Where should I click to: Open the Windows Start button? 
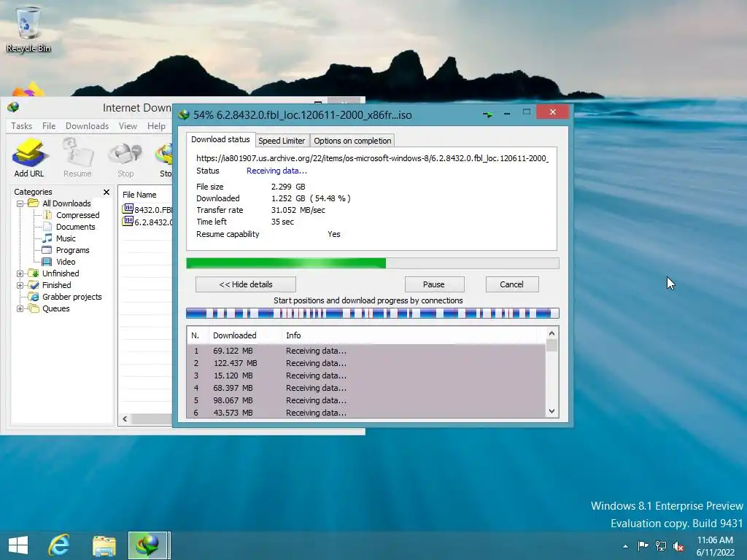[x=18, y=545]
